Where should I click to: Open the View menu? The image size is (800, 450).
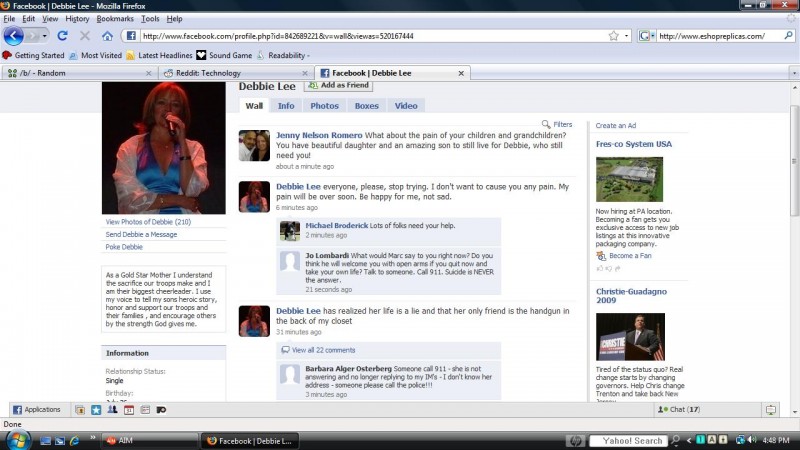pyautogui.click(x=50, y=19)
